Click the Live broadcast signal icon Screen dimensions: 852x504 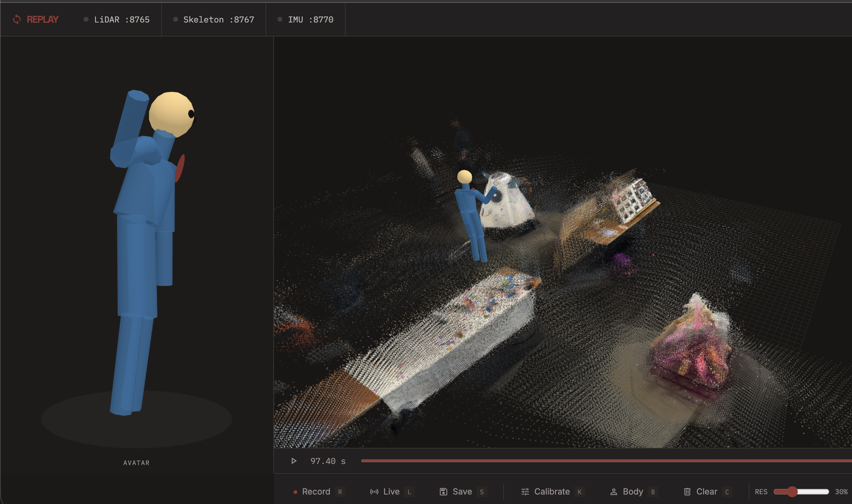[374, 492]
